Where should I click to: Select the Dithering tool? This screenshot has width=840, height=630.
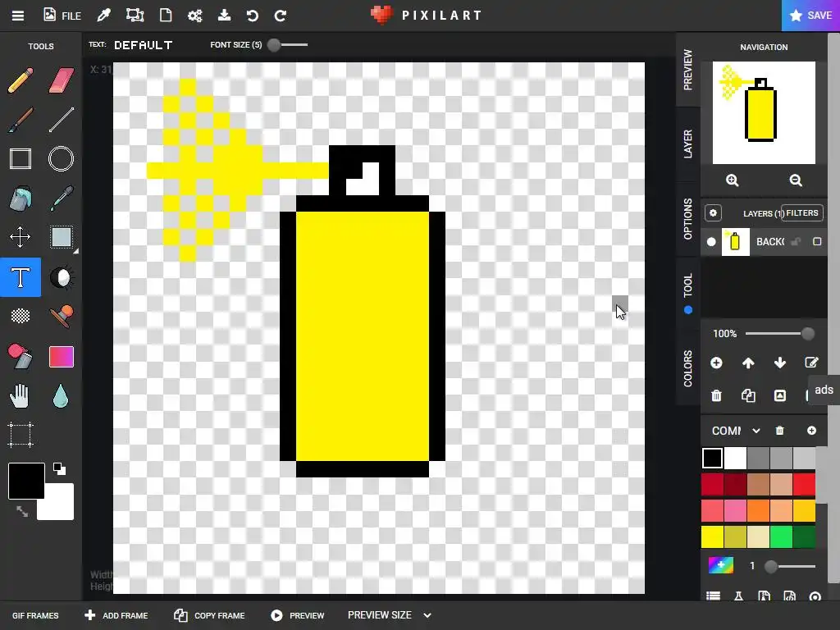21,316
